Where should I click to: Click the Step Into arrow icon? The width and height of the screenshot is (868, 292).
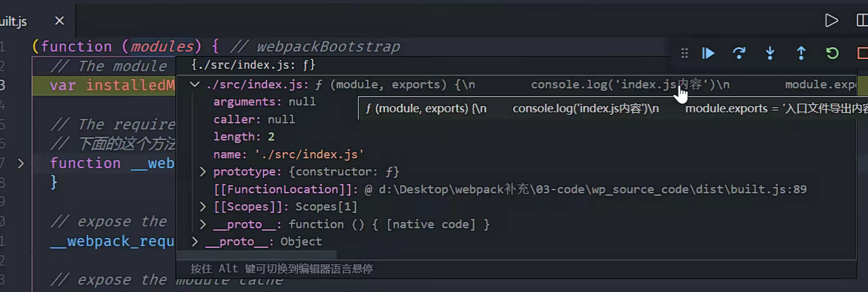pos(770,53)
